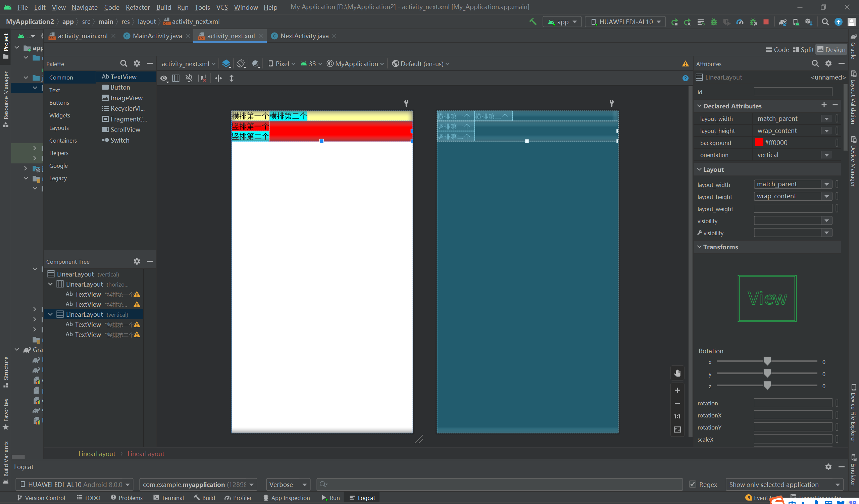Image resolution: width=859 pixels, height=504 pixels.
Task: Switch to the MainActivity.java tab
Action: (157, 36)
